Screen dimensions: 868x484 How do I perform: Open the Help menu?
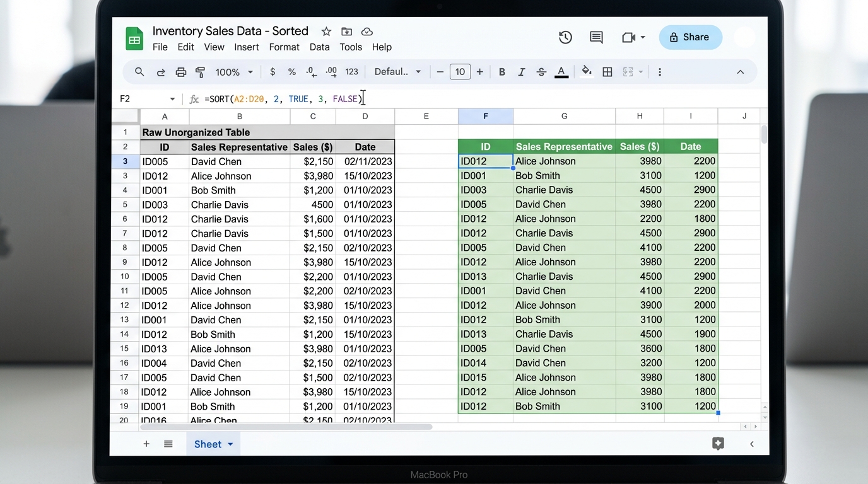[382, 47]
